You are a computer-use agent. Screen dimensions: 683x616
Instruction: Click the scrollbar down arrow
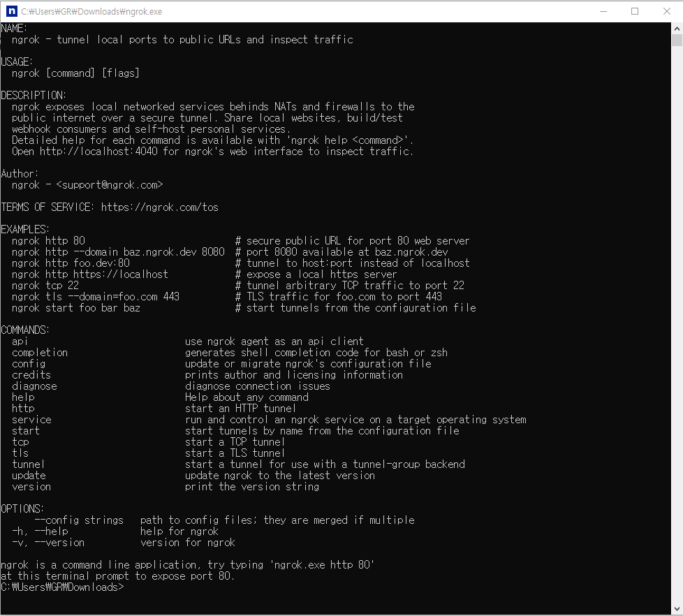pyautogui.click(x=677, y=608)
